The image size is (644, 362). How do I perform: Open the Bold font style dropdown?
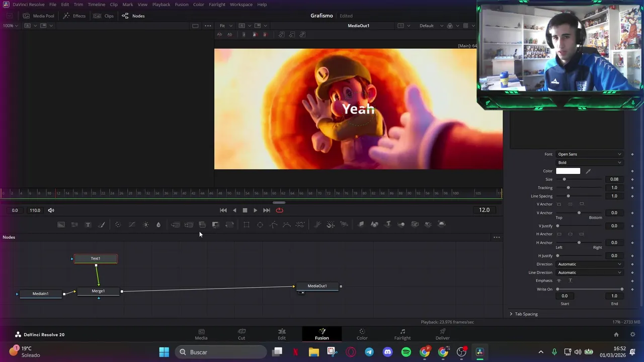click(589, 162)
